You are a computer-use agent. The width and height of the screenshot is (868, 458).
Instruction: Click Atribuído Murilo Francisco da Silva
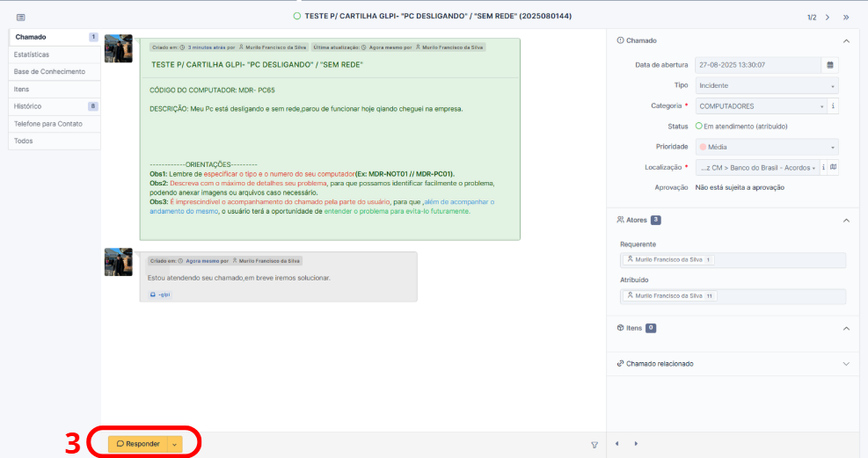click(x=670, y=296)
